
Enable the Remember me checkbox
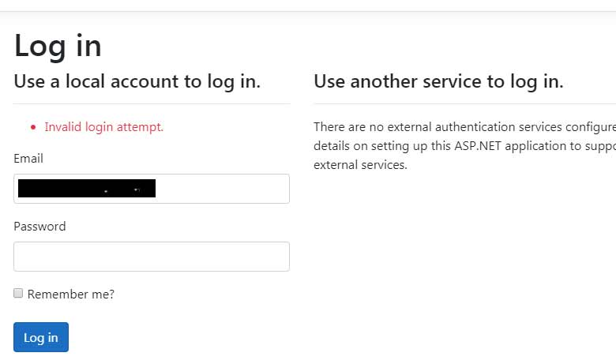tap(18, 293)
